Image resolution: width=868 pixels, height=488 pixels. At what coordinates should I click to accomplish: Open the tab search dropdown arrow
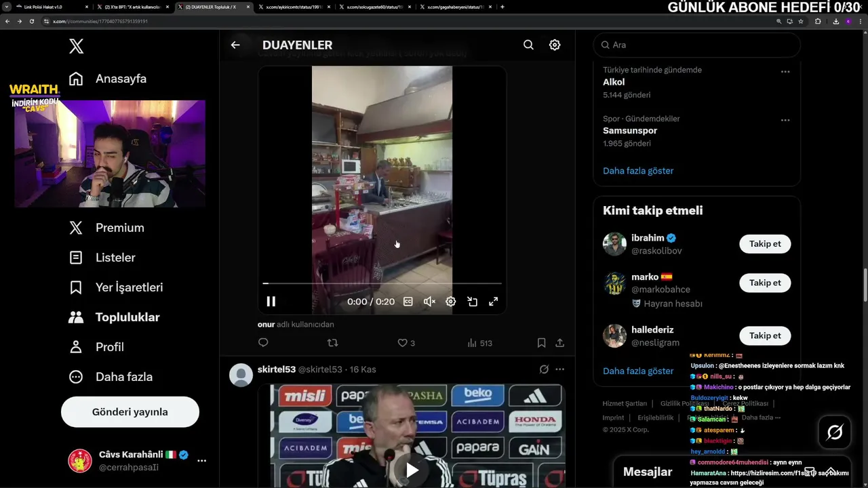[x=6, y=7]
